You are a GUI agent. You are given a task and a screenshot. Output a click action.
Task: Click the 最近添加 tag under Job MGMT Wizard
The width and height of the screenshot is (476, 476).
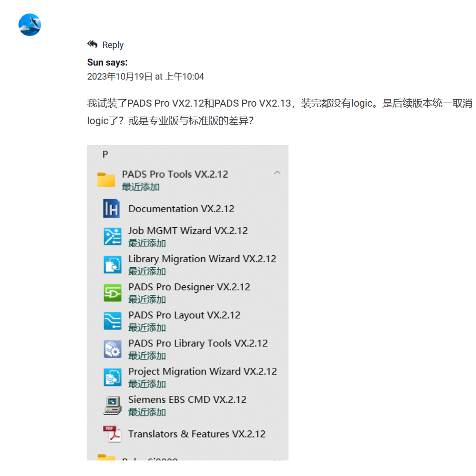147,243
